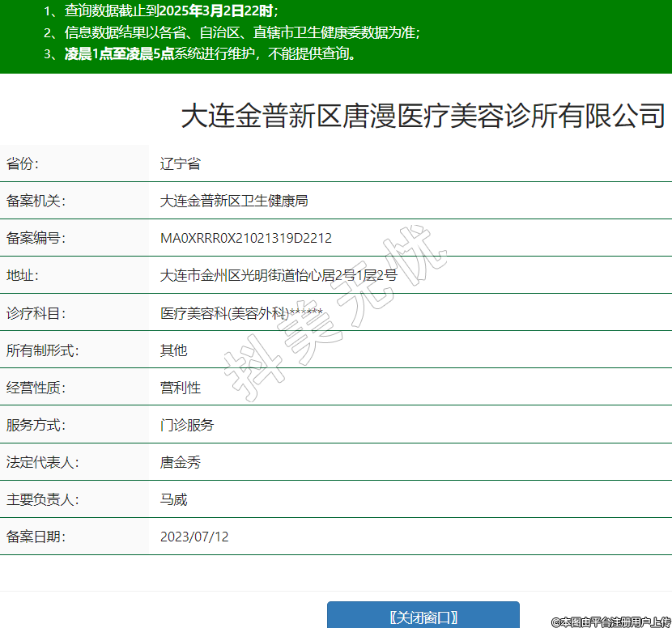Image resolution: width=672 pixels, height=628 pixels.
Task: Select the legal representative name value
Action: pyautogui.click(x=180, y=463)
